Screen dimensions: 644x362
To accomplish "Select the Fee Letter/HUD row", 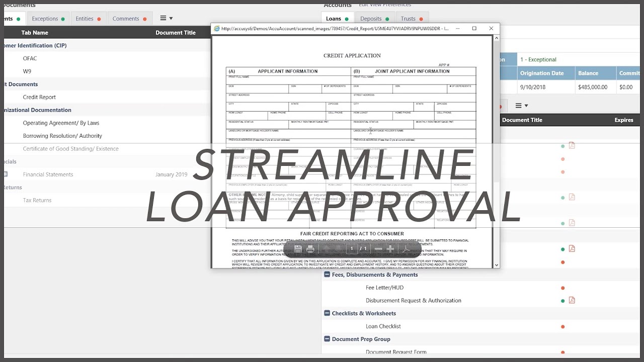I will [x=384, y=288].
